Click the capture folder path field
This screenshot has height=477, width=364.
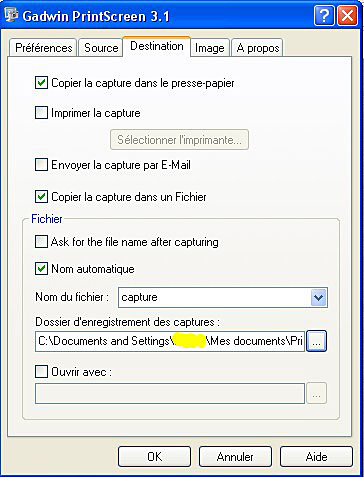170,341
